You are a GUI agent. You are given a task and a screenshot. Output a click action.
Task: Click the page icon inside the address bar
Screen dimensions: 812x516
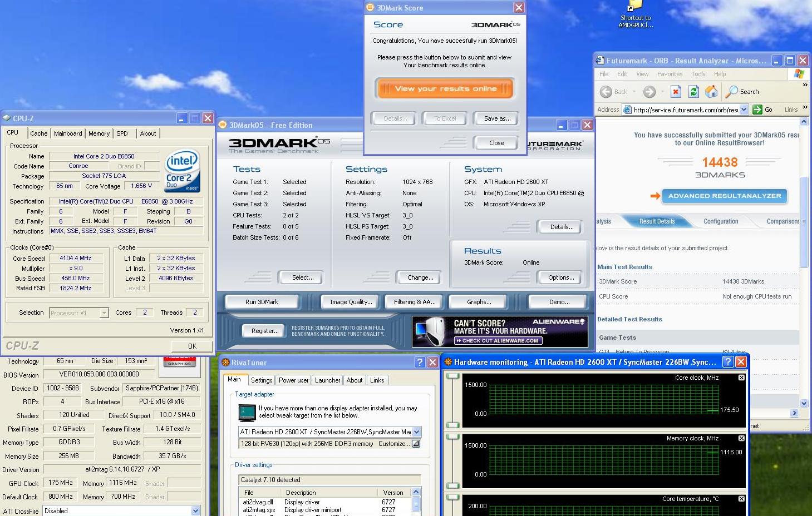click(628, 110)
